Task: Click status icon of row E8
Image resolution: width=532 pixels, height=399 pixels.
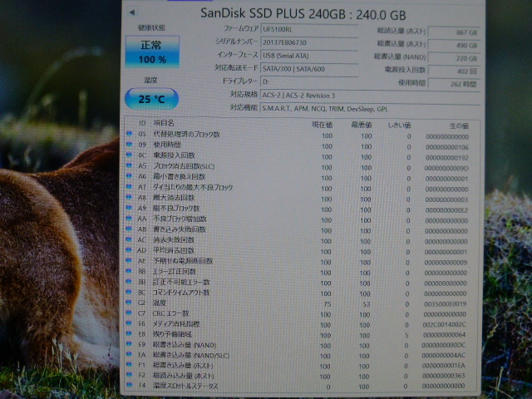Action: point(129,333)
